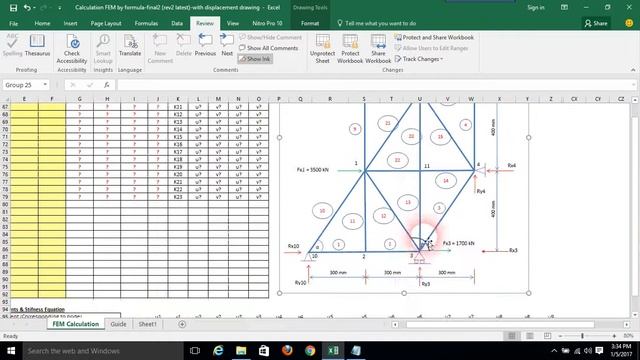Click the Save icon in quick access toolbar
The width and height of the screenshot is (640, 360).
(x=13, y=8)
